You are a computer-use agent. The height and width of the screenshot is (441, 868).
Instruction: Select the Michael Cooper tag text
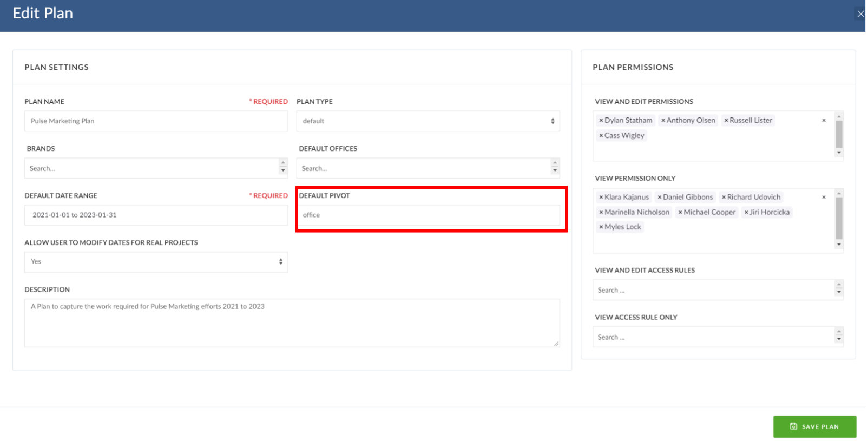709,213
